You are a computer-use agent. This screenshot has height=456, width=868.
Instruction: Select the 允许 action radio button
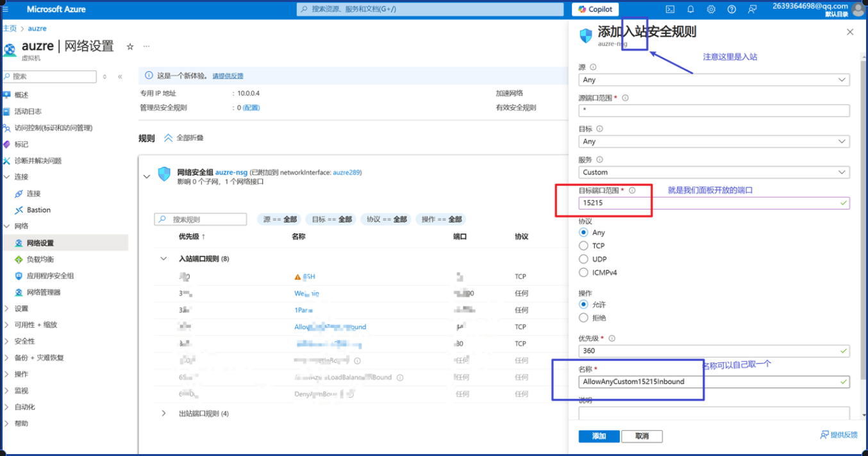click(x=583, y=305)
